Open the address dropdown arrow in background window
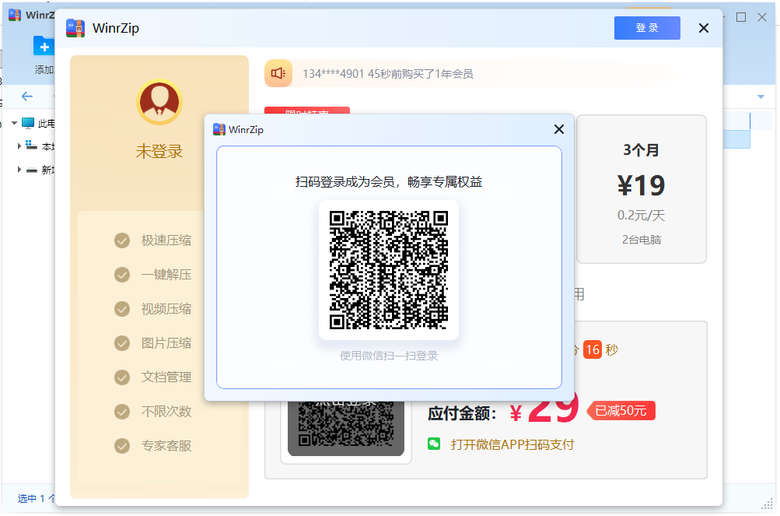The width and height of the screenshot is (780, 516). (761, 97)
